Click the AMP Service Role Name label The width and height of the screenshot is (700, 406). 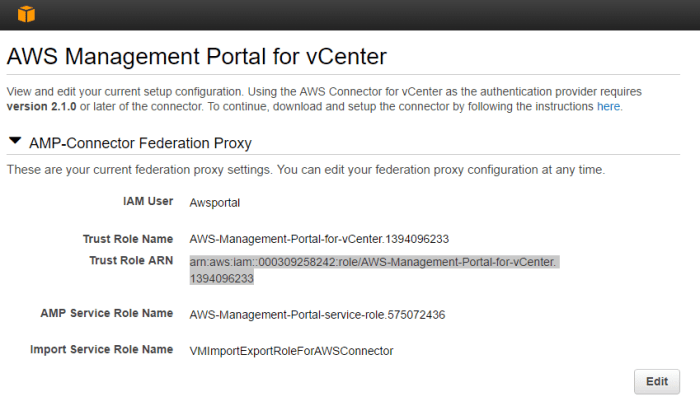[107, 313]
